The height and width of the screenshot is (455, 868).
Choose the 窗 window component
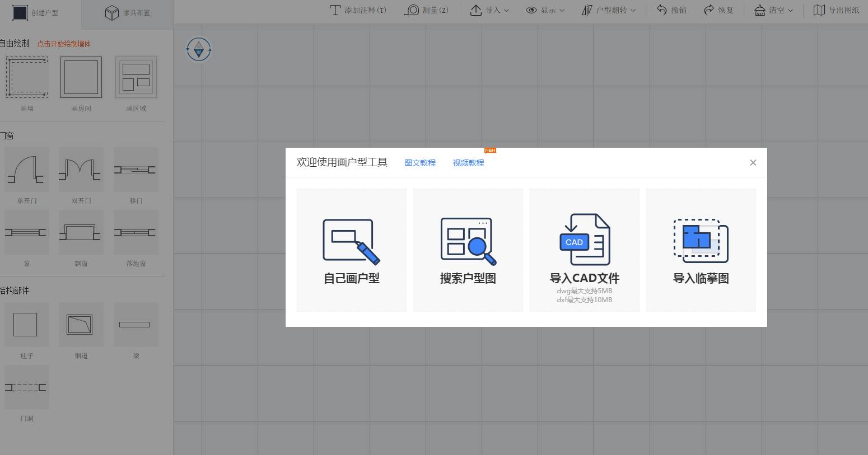(27, 232)
